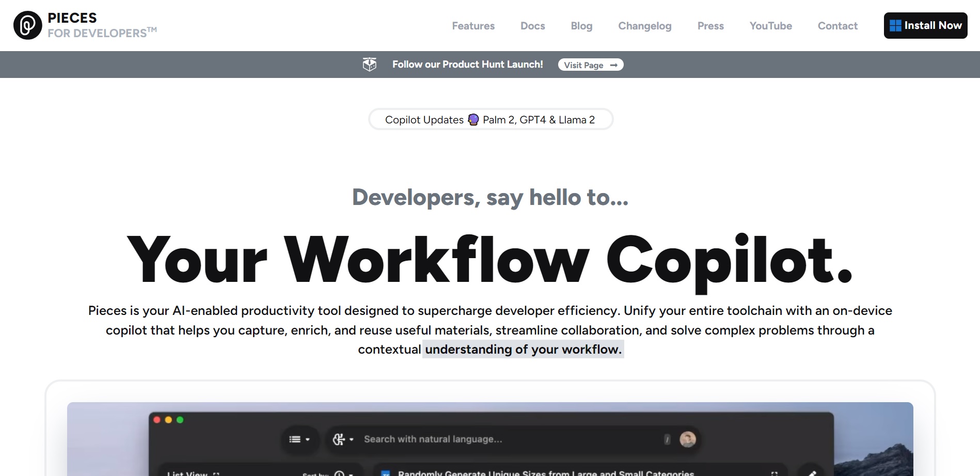The width and height of the screenshot is (980, 476).
Task: Click the red close dot on demo window
Action: pyautogui.click(x=157, y=420)
